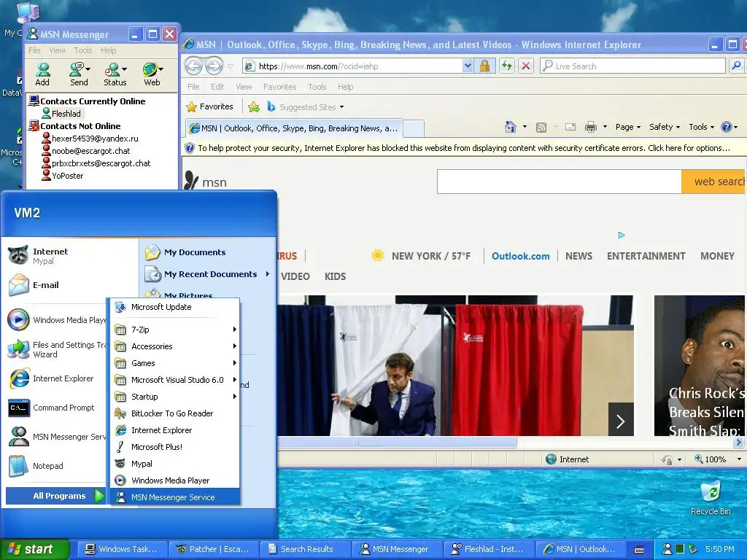Expand the 7-Zip programs folder
The height and width of the screenshot is (560, 747).
click(x=175, y=330)
